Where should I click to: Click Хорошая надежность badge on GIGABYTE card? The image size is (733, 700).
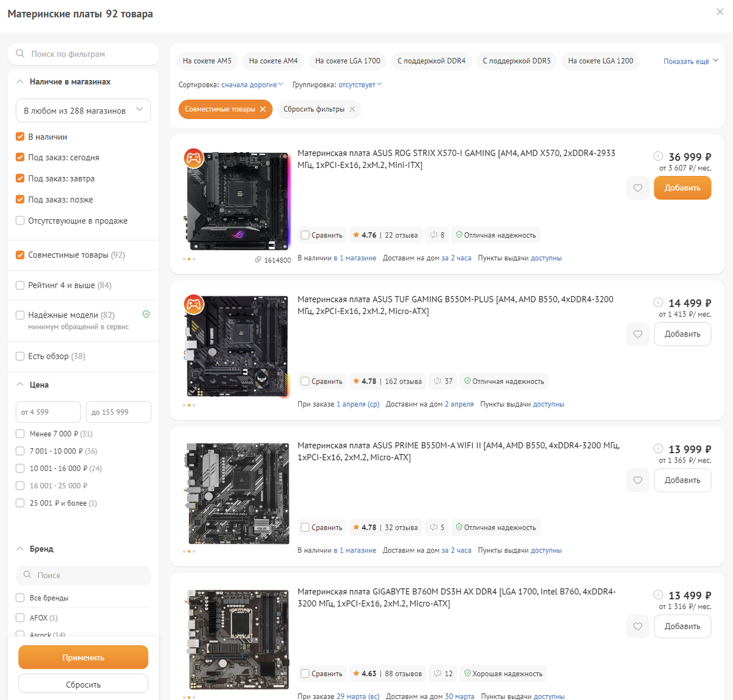point(503,674)
